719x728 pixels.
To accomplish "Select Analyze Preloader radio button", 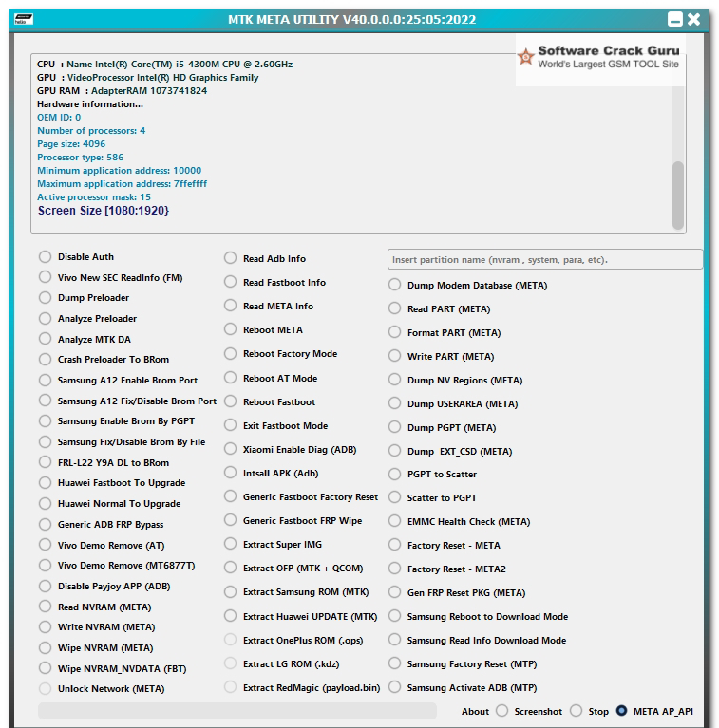I will tap(45, 319).
